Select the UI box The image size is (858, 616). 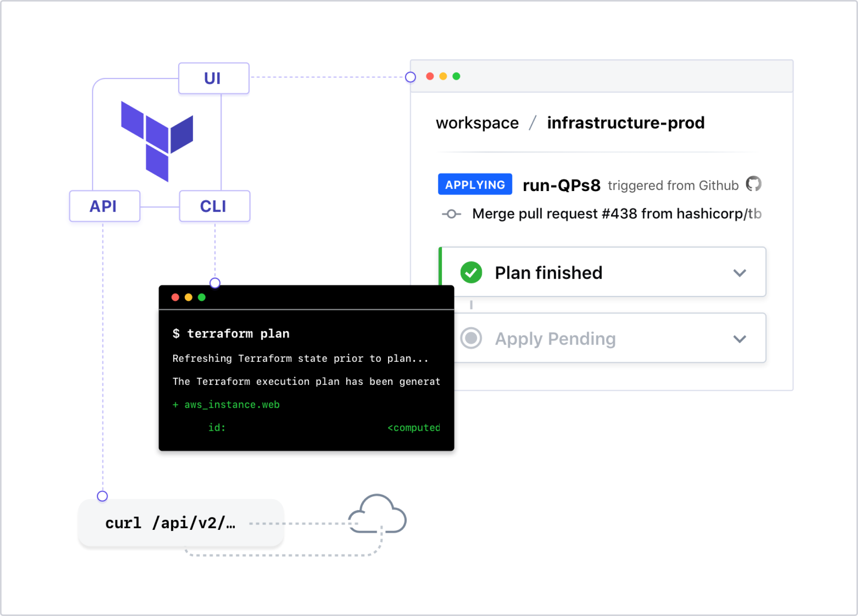pos(214,78)
